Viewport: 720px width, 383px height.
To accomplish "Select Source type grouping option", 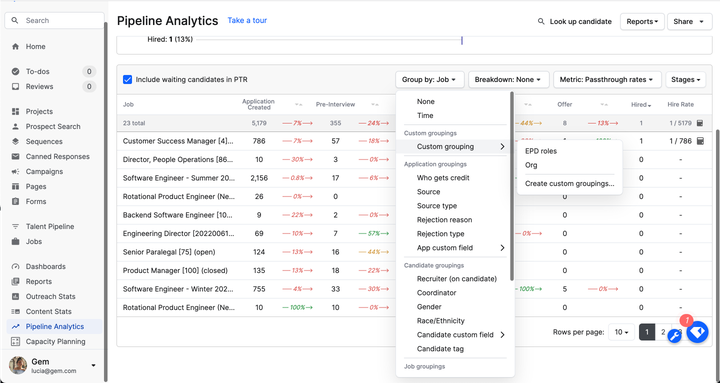I will [436, 206].
